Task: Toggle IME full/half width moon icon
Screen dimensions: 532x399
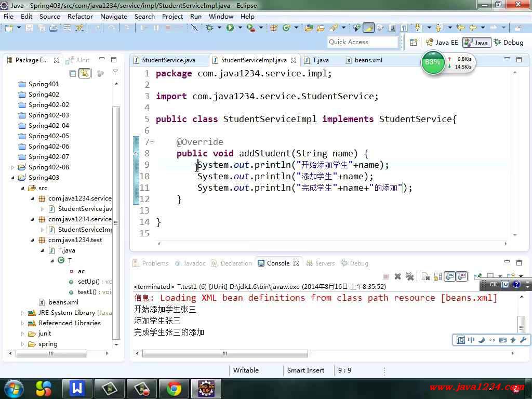Action: pyautogui.click(x=482, y=340)
